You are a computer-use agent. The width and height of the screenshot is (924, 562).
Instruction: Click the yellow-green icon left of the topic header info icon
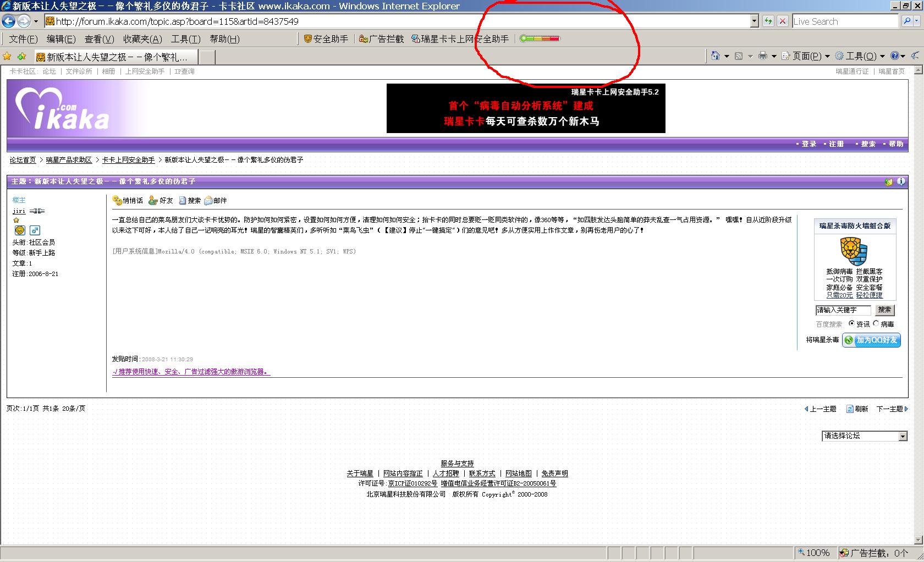coord(889,181)
